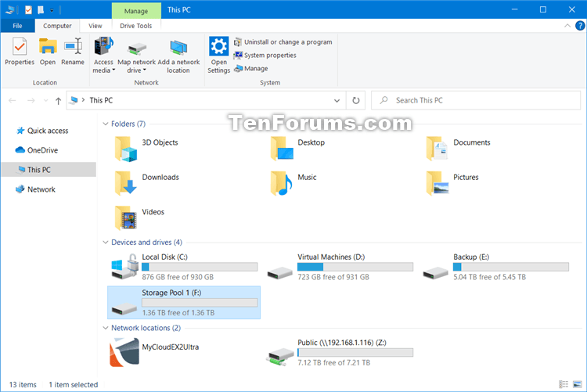Open the Drive Tools tab
587x392 pixels.
click(x=136, y=26)
